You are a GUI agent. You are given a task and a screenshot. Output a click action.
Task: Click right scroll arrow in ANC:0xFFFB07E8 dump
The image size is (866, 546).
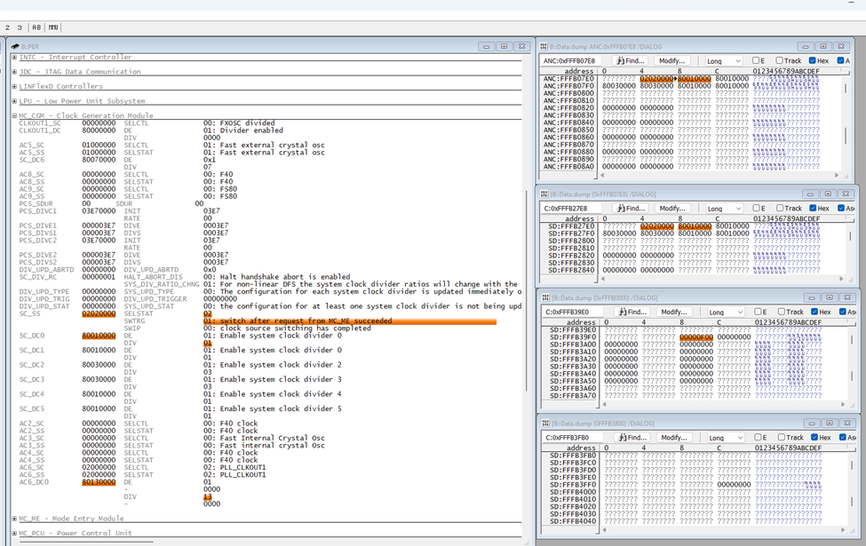837,175
